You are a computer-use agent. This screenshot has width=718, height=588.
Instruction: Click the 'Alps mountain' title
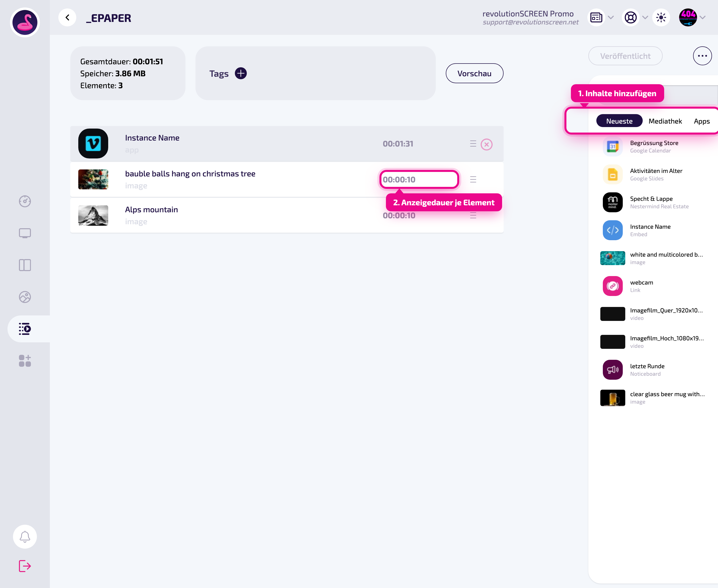pos(152,210)
